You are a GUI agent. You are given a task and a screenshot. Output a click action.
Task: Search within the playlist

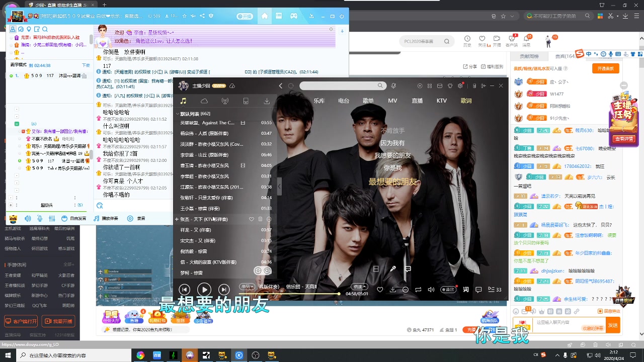267,270
